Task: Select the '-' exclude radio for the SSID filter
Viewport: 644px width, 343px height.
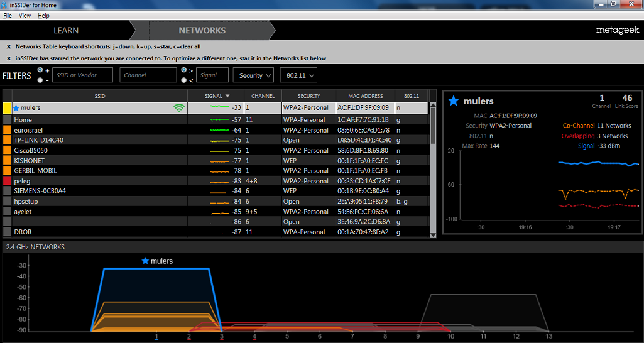Action: coord(40,80)
